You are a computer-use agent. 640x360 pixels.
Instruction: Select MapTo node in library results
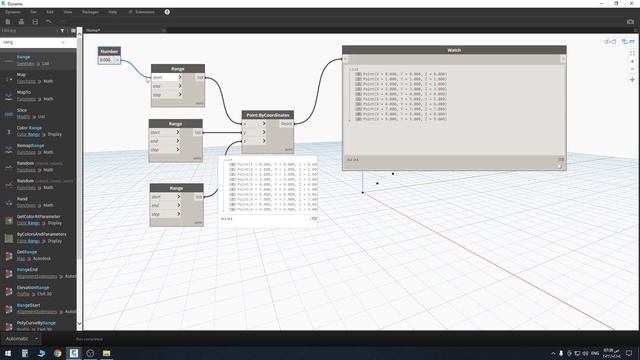click(x=38, y=96)
